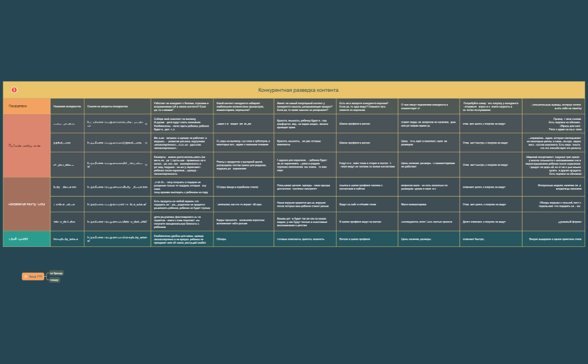Open external link icon in jujokud row
The height and width of the screenshot is (364, 588).
(x=146, y=142)
